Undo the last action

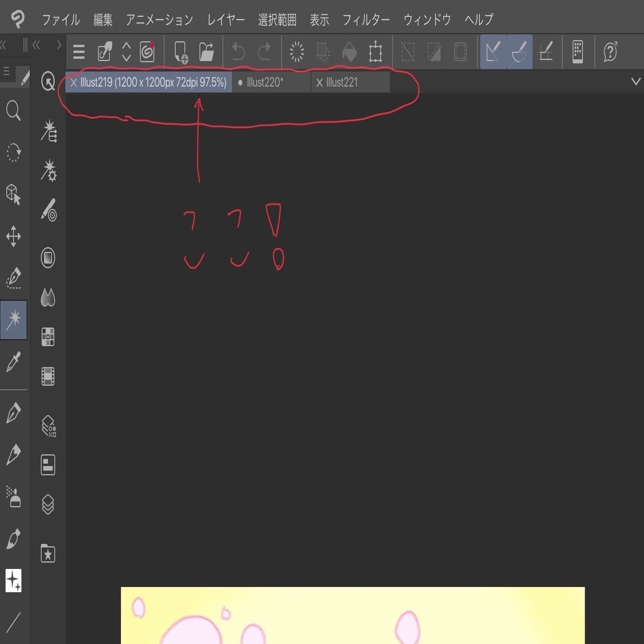tap(238, 52)
